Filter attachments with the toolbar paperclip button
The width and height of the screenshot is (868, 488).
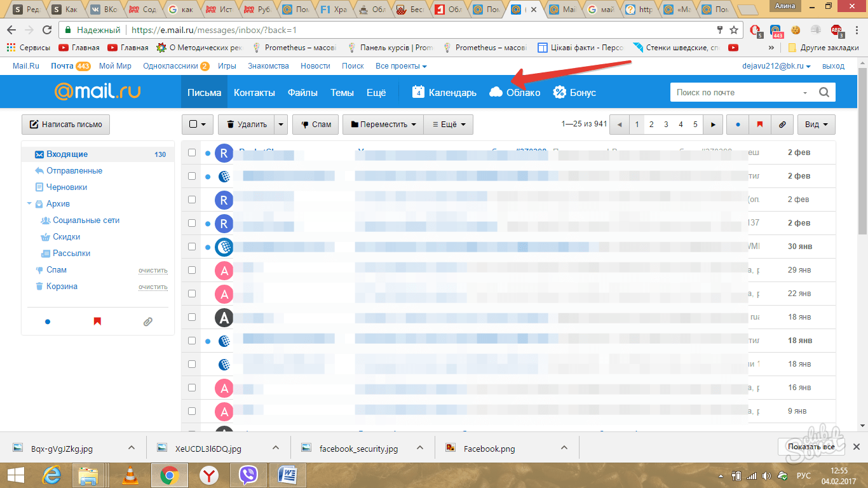[781, 125]
